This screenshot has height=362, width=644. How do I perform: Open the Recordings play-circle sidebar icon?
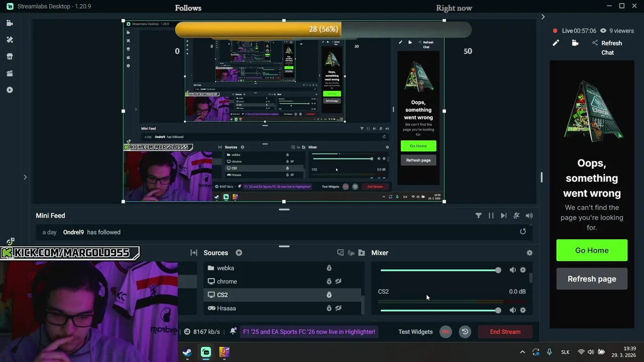(x=10, y=90)
